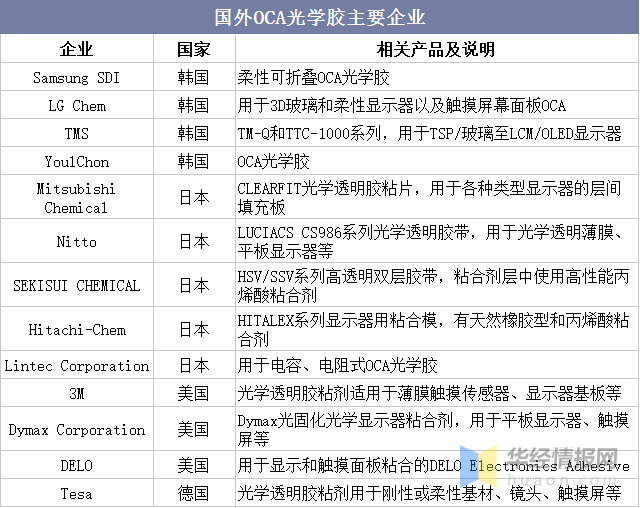Image resolution: width=640 pixels, height=508 pixels.
Task: Select the Samsung SDI company cell
Action: pyautogui.click(x=77, y=77)
